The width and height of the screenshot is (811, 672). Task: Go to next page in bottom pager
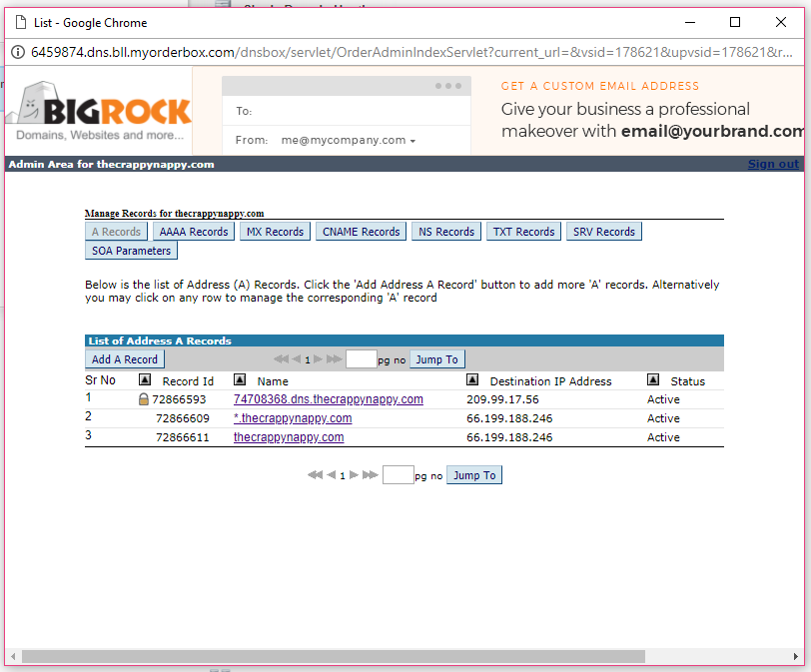(x=354, y=474)
